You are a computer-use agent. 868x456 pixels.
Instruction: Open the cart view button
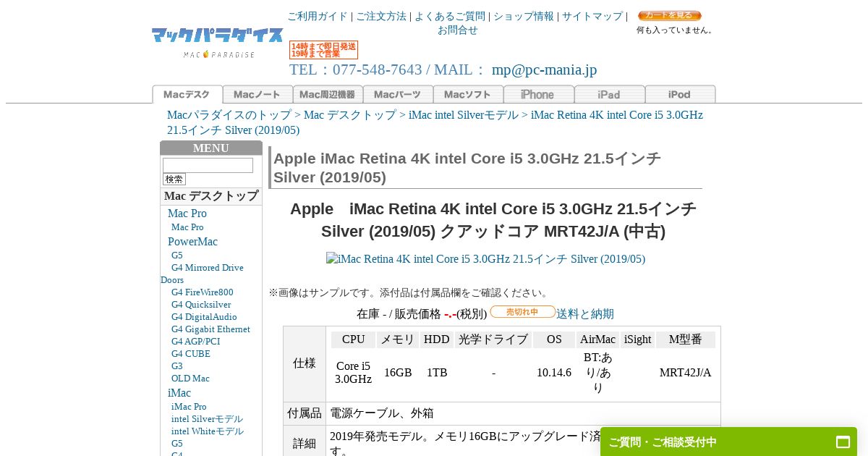[669, 16]
